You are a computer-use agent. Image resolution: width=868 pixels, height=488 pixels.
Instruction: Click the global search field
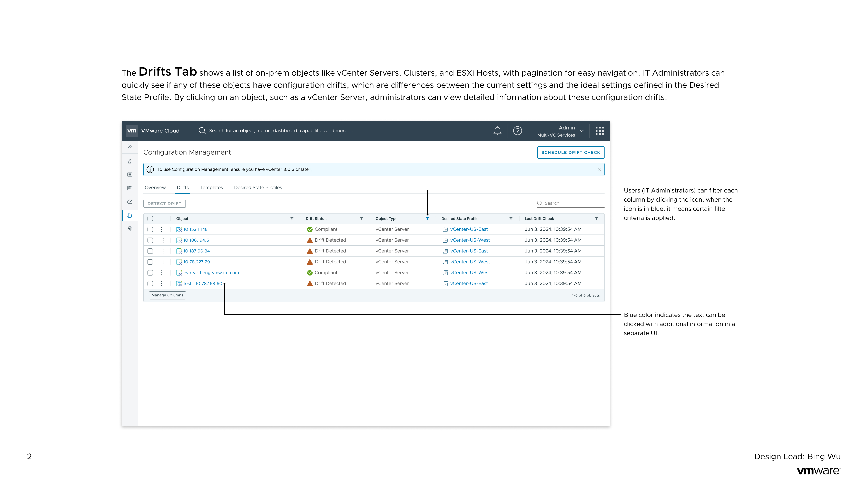[281, 131]
